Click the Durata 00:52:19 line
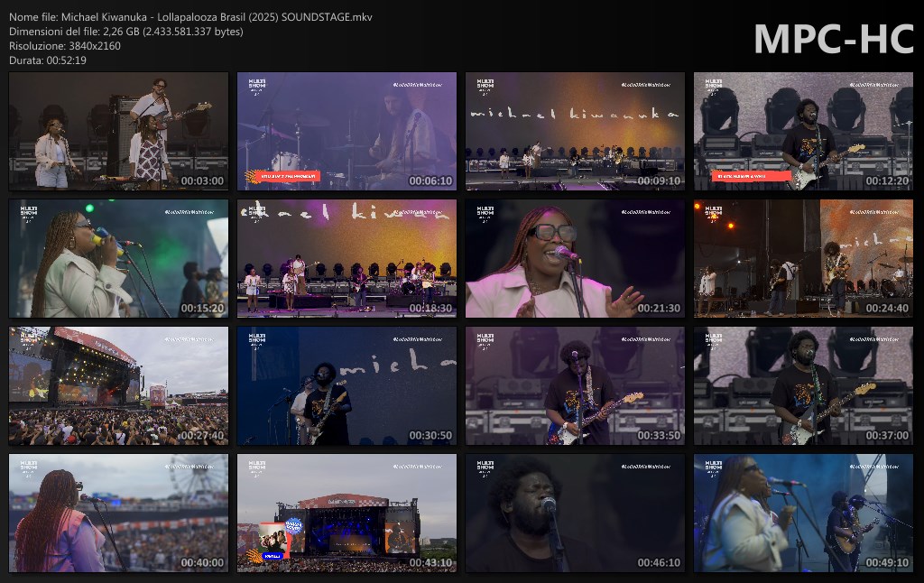Image resolution: width=924 pixels, height=583 pixels. point(48,60)
